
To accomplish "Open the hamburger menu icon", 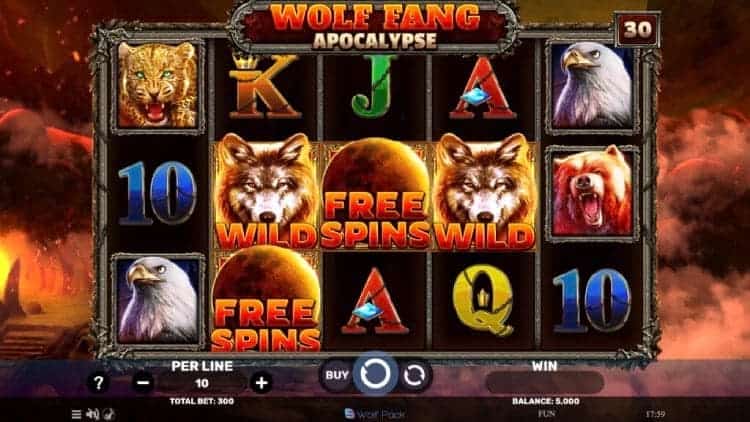I will click(76, 414).
